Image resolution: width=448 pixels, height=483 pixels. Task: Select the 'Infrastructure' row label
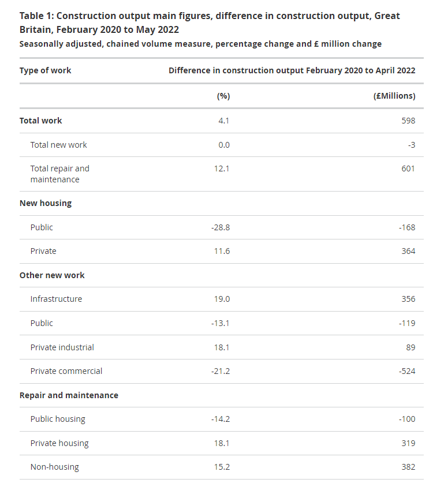(x=56, y=299)
